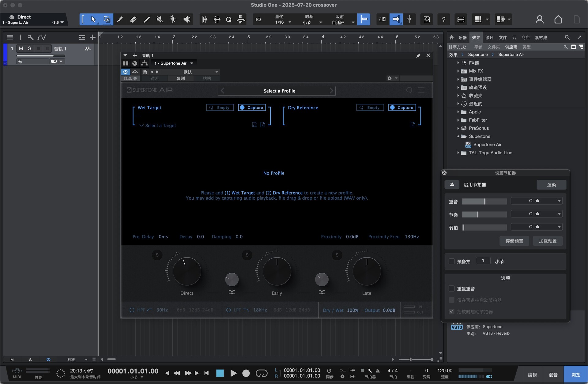Image resolution: width=588 pixels, height=384 pixels.
Task: Click the Q quantize icon
Action: tap(228, 19)
